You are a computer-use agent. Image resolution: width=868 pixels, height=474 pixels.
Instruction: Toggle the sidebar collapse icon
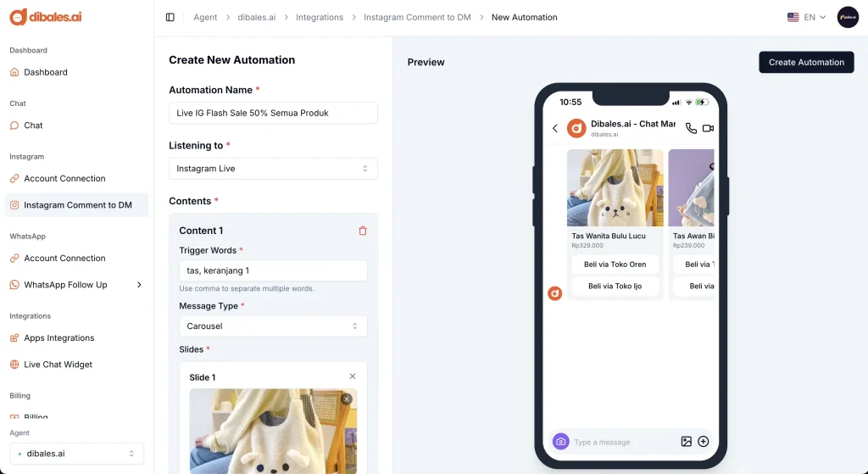tap(170, 17)
